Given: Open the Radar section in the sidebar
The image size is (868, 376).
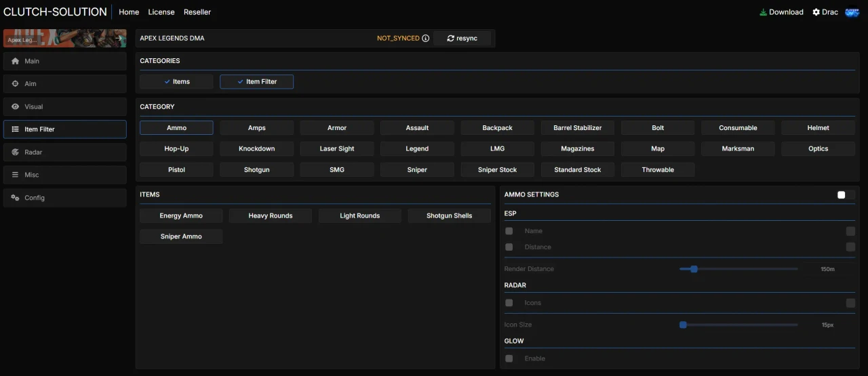Looking at the screenshot, I should 64,152.
